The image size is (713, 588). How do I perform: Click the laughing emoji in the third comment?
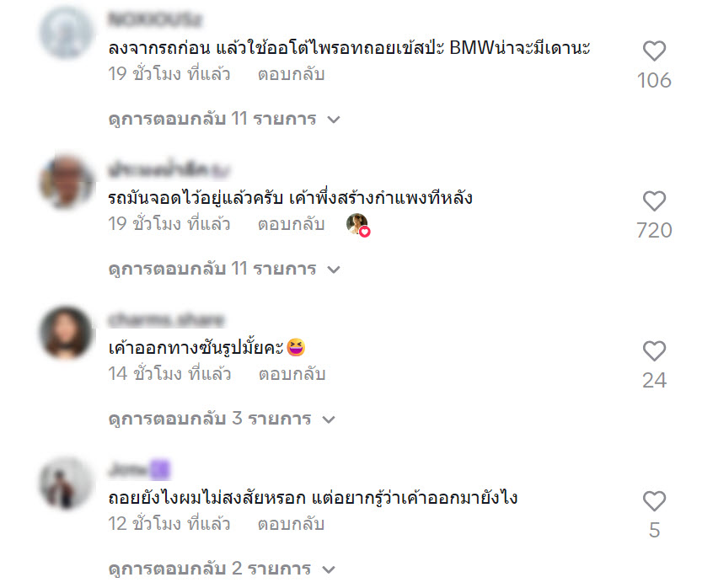pos(296,348)
